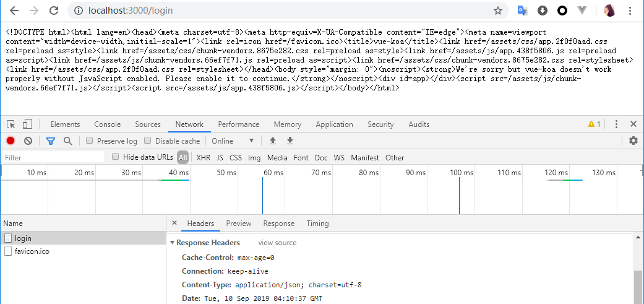Screen dimensions: 644x304
Task: Open the Audits tab
Action: [x=419, y=124]
